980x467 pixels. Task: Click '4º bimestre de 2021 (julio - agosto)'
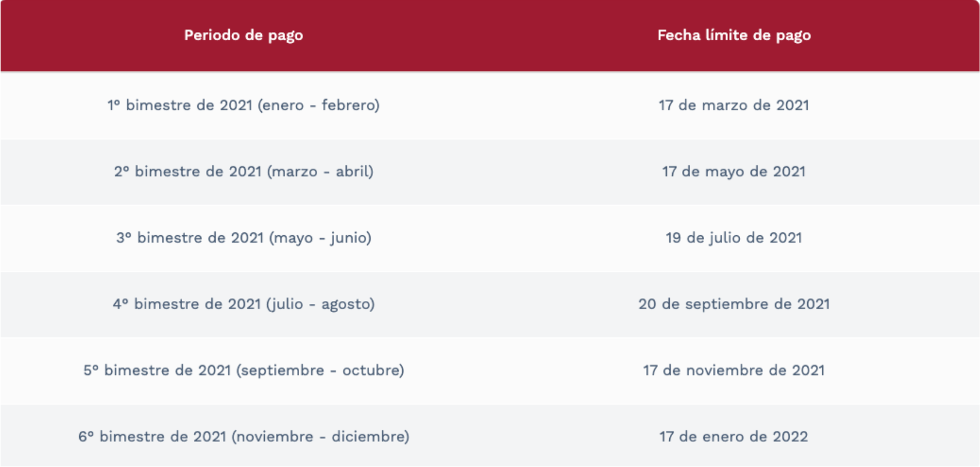tap(243, 304)
